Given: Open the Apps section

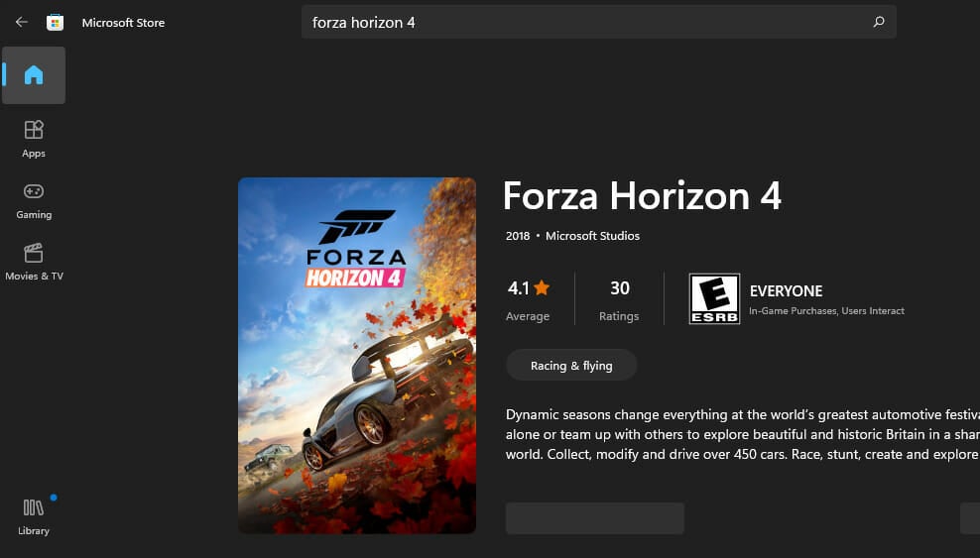Looking at the screenshot, I should pos(34,139).
